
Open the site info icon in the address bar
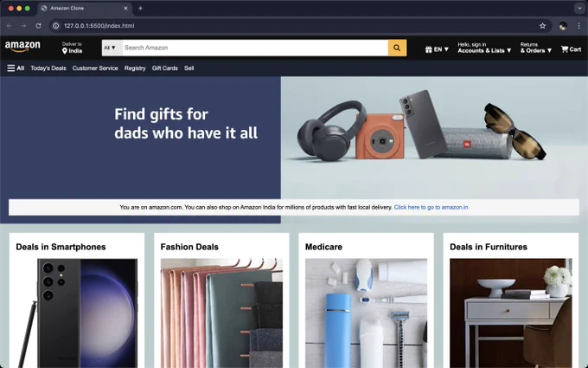coord(56,25)
